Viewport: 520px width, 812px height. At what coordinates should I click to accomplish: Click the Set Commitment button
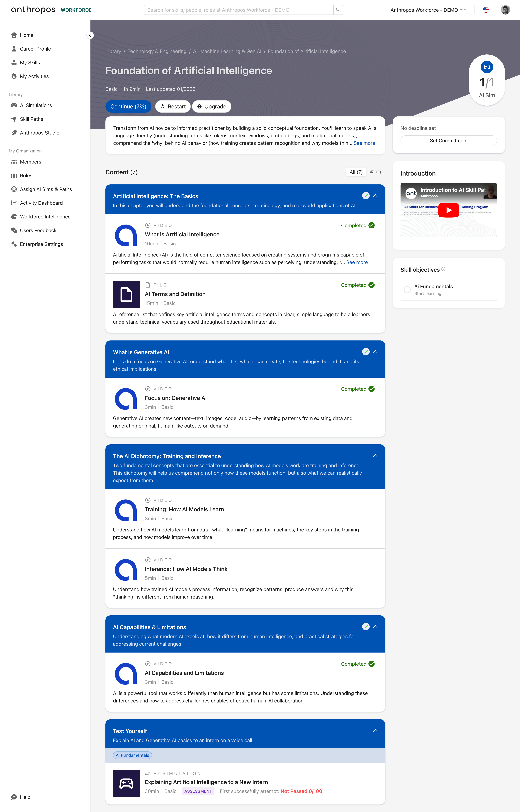[448, 141]
